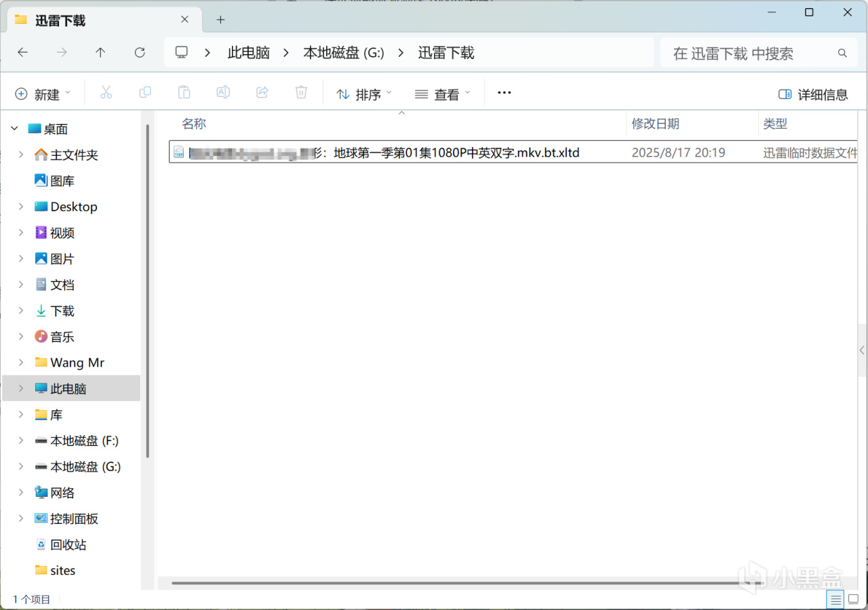Sort by the 名称 column header
This screenshot has width=868, height=610.
(x=194, y=123)
